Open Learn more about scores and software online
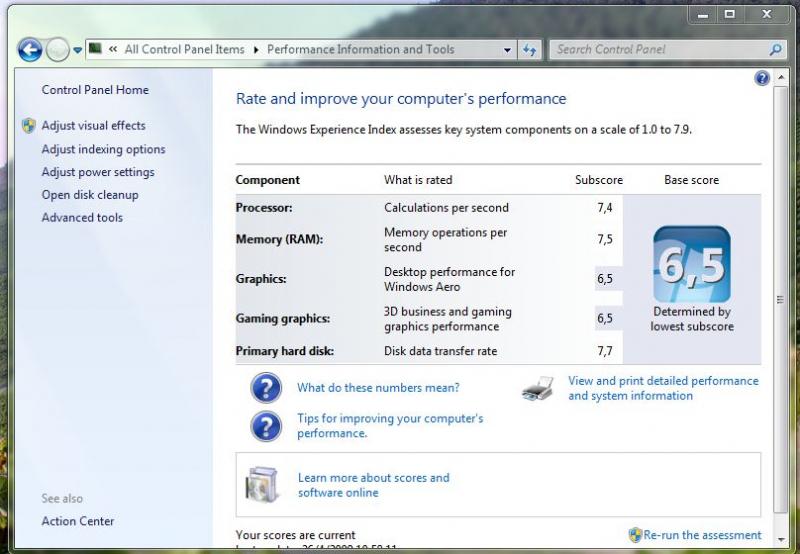Viewport: 800px width, 554px height. point(373,485)
